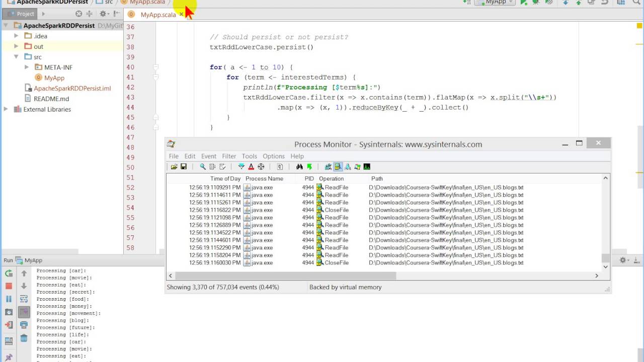This screenshot has width=644, height=362.
Task: Move down the stack trace with down arrow
Action: [x=24, y=286]
